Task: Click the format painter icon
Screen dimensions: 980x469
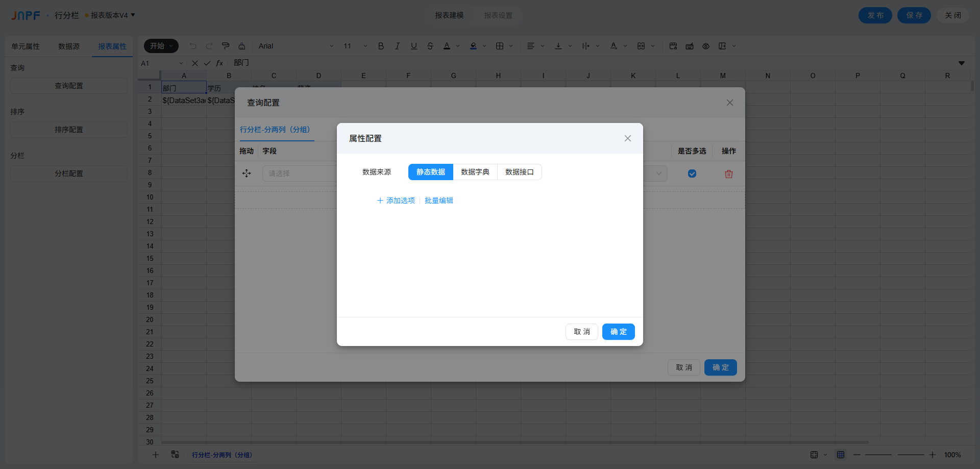Action: pos(226,46)
